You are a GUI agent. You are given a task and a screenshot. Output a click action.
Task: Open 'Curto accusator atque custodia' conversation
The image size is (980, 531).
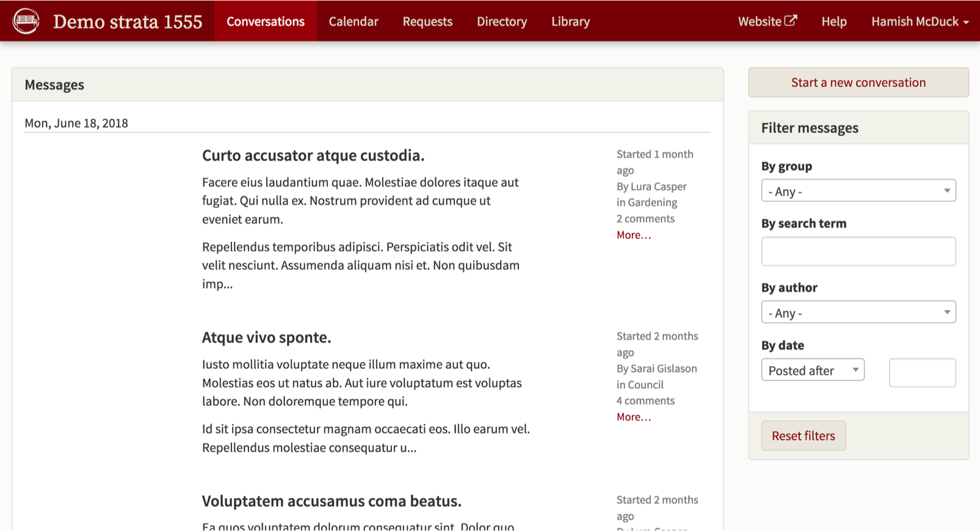313,156
